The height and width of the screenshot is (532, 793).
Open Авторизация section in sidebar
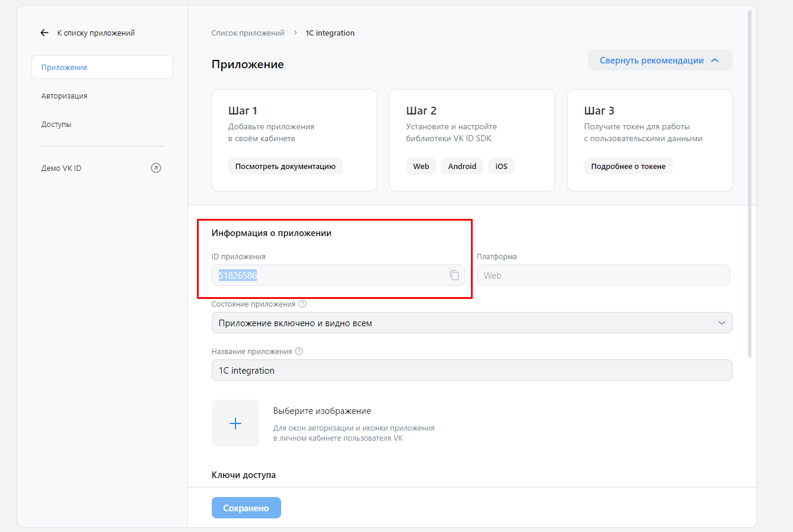tap(64, 96)
